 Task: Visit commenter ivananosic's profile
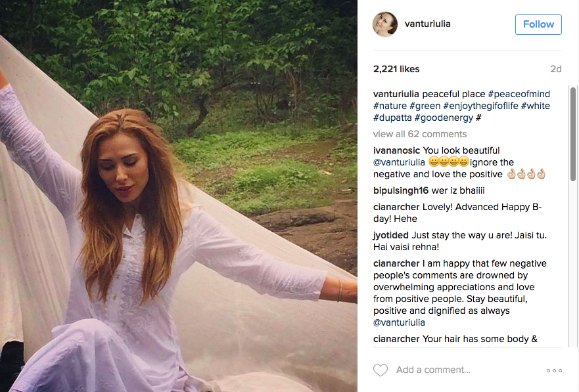pos(396,150)
